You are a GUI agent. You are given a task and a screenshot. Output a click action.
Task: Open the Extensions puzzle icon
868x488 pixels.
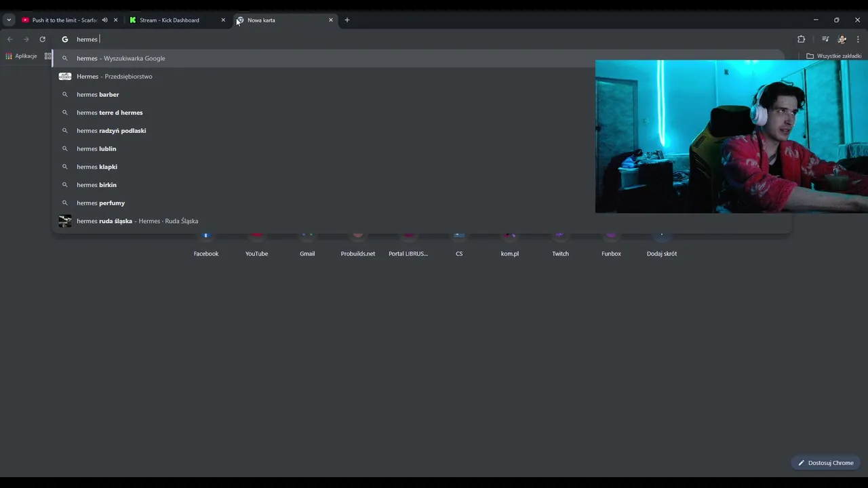(801, 39)
